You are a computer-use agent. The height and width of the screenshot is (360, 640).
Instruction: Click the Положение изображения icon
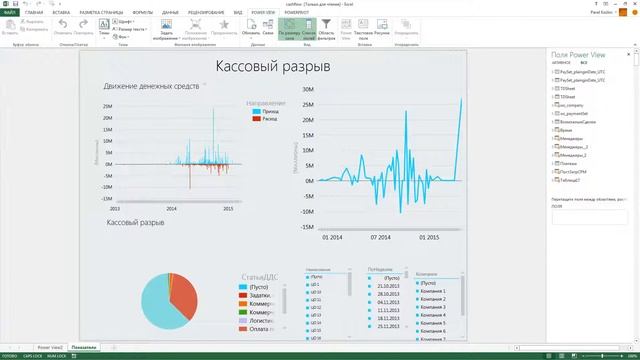pyautogui.click(x=196, y=24)
